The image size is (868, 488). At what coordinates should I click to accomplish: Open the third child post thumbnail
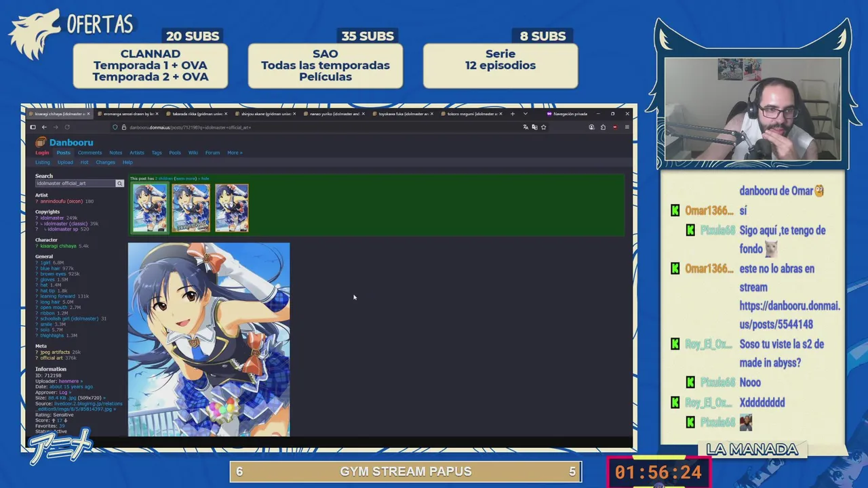[232, 207]
